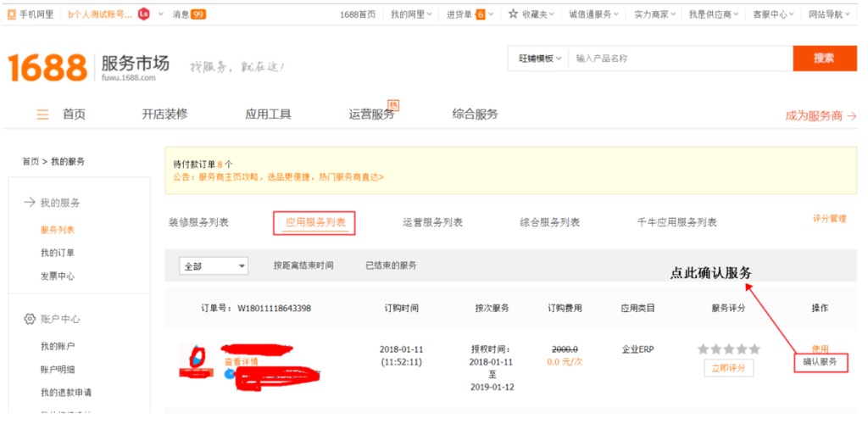The image size is (868, 424).
Task: Click the star icon beside 收藏夹
Action: [x=513, y=14]
